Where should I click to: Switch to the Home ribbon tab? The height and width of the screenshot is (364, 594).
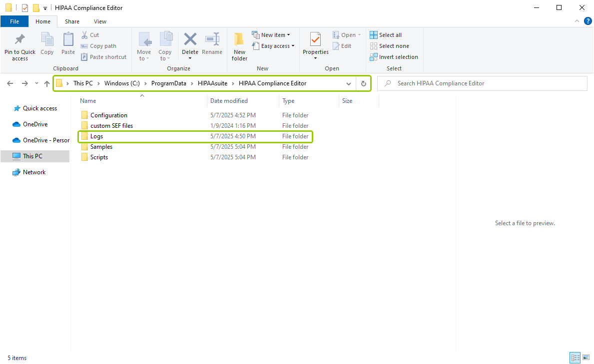43,21
